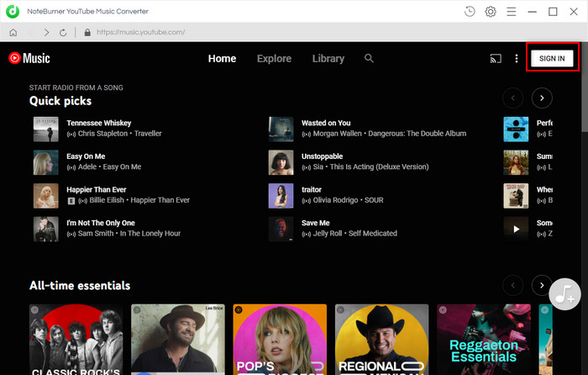The height and width of the screenshot is (375, 588).
Task: Open the In The Lonely Hour album link
Action: 150,233
